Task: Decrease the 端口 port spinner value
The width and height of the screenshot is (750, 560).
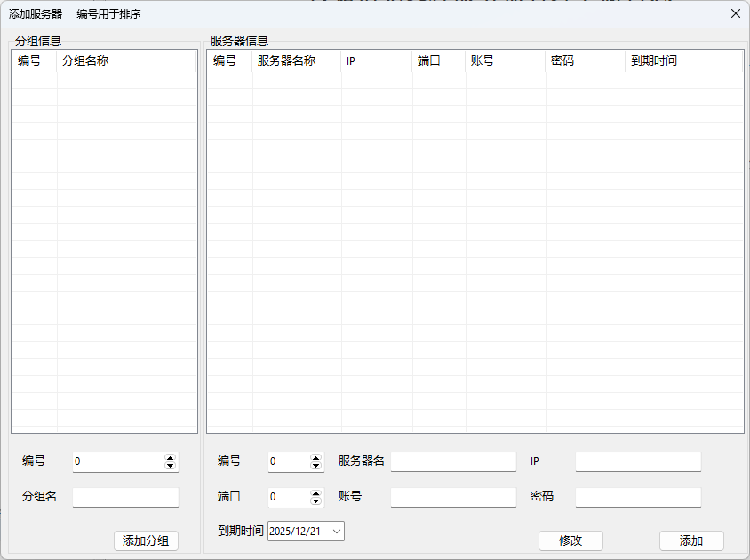Action: coord(315,500)
